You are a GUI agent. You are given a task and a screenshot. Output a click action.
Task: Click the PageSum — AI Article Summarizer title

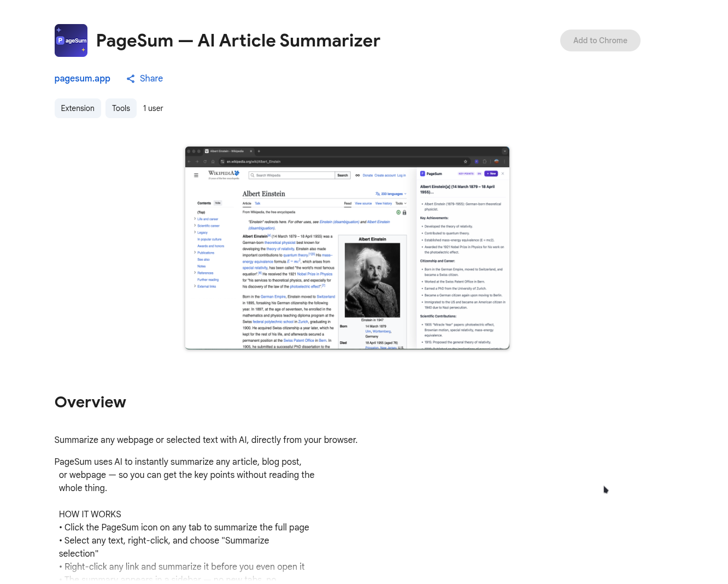(238, 40)
